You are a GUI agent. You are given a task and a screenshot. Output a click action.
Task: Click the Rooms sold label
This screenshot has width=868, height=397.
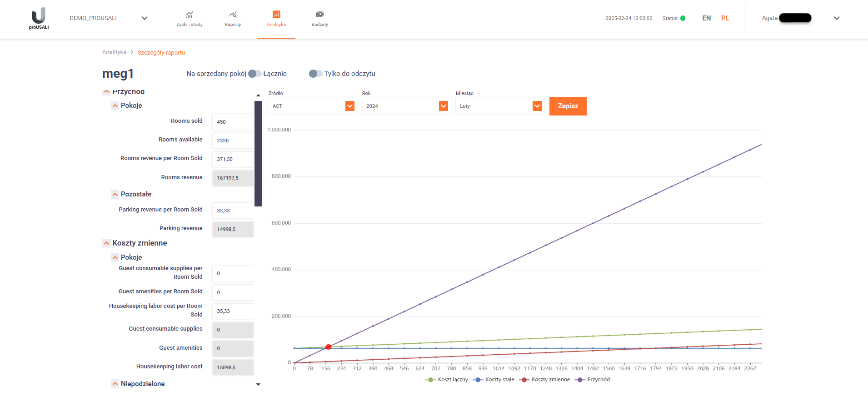(x=187, y=121)
